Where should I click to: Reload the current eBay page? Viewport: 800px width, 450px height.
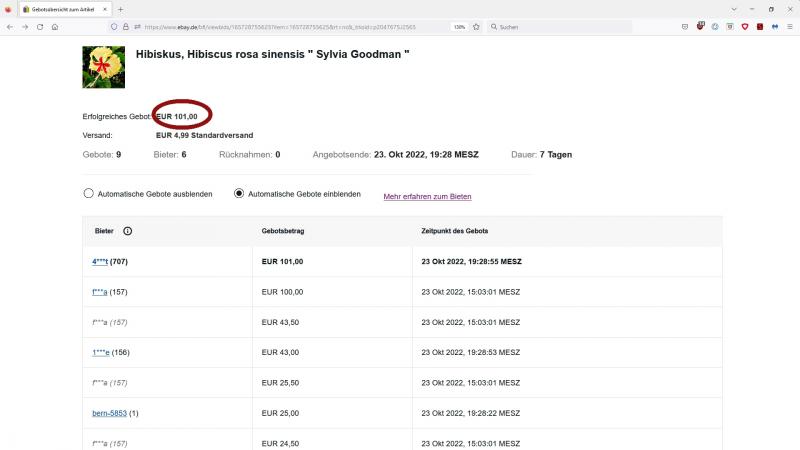tap(40, 26)
